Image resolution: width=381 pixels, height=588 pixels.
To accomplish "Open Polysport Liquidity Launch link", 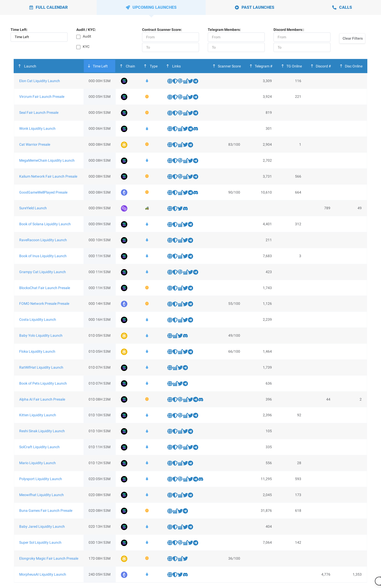I will coord(41,479).
